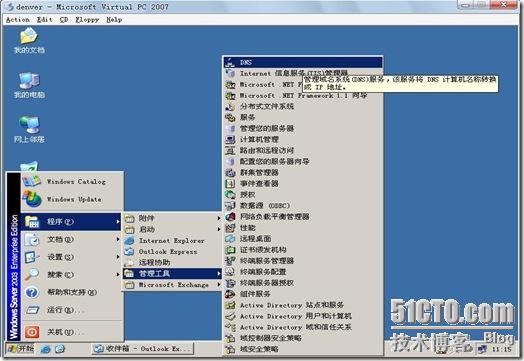
Task: Open the Edit menu in Virtual PC
Action: [x=44, y=20]
